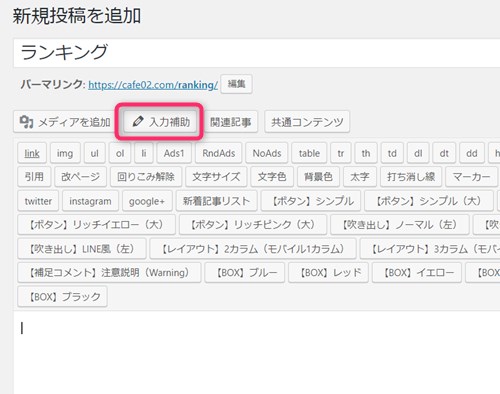Insert a tr tag

coord(341,153)
